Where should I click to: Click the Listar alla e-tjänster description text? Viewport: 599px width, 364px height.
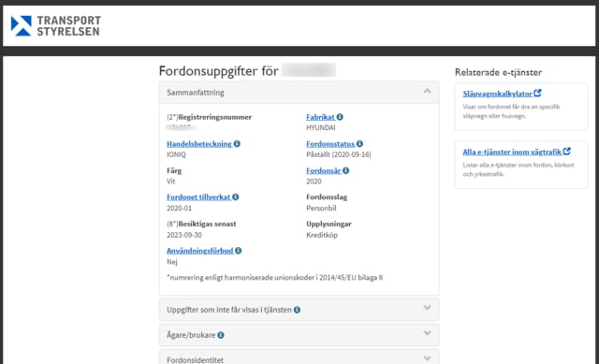pyautogui.click(x=519, y=169)
